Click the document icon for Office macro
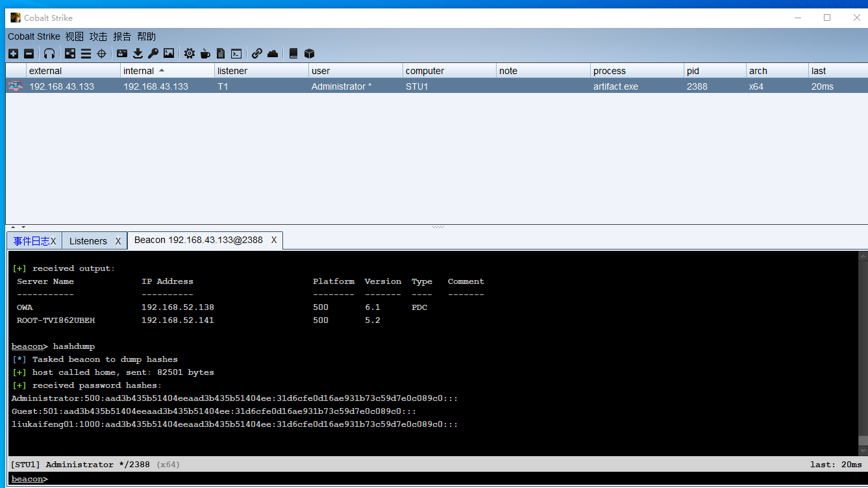The image size is (868, 488). [221, 53]
